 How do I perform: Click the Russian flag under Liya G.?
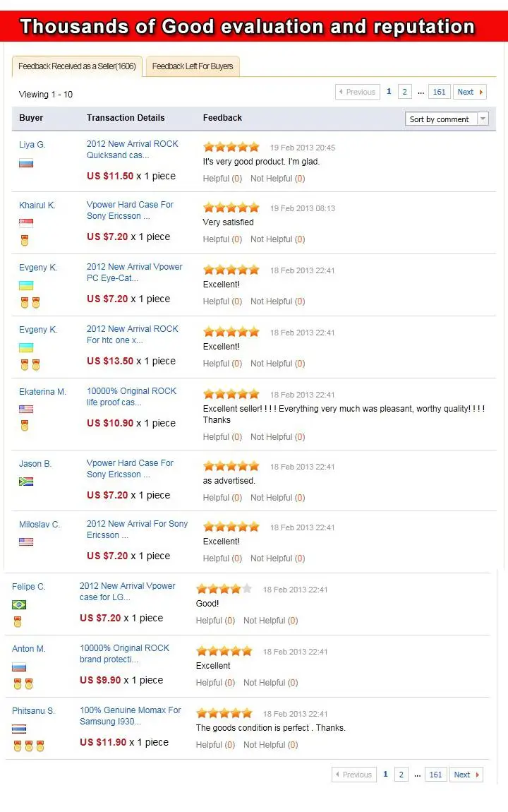[26, 163]
